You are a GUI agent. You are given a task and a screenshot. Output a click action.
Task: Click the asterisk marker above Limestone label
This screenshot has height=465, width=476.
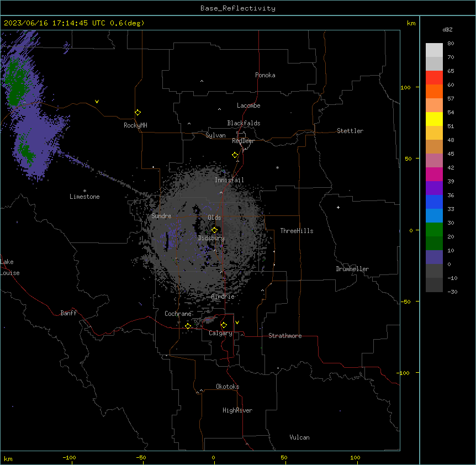point(84,191)
